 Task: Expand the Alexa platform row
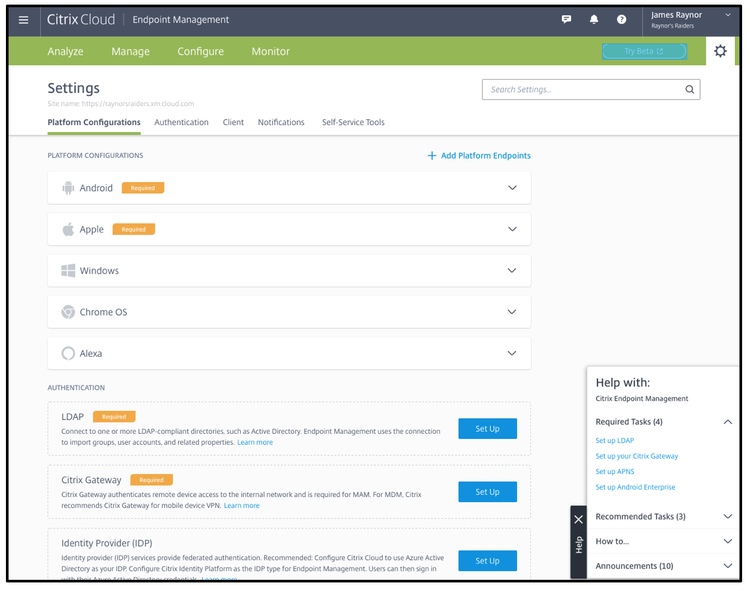(x=512, y=353)
